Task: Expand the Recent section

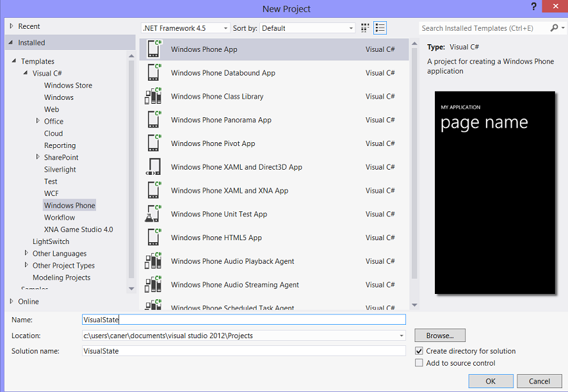Action: coord(12,26)
